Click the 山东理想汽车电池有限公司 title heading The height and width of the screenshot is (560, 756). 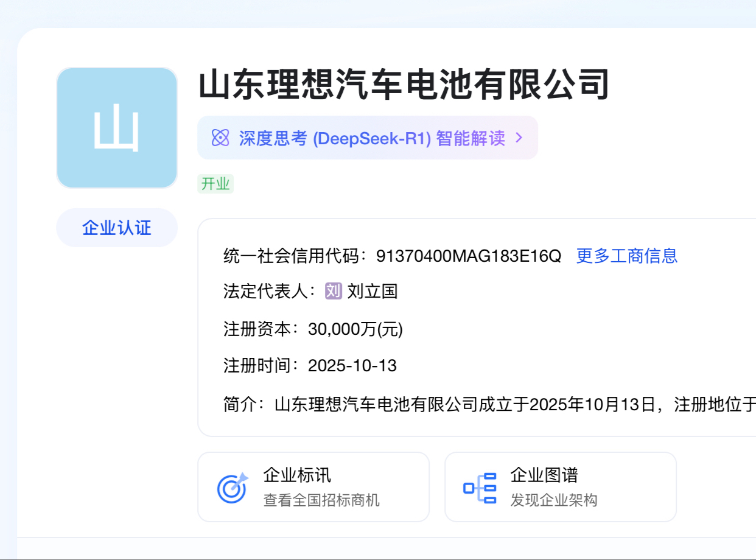(x=404, y=85)
